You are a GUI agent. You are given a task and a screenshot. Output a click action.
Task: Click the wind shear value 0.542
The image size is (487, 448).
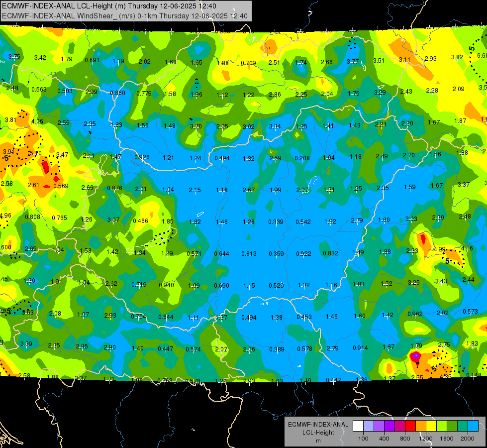[x=303, y=222]
